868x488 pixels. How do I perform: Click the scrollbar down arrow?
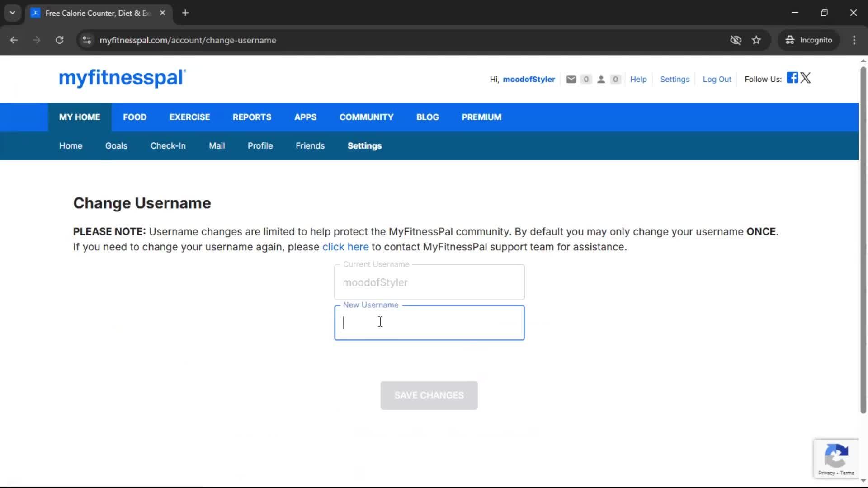[x=863, y=481]
